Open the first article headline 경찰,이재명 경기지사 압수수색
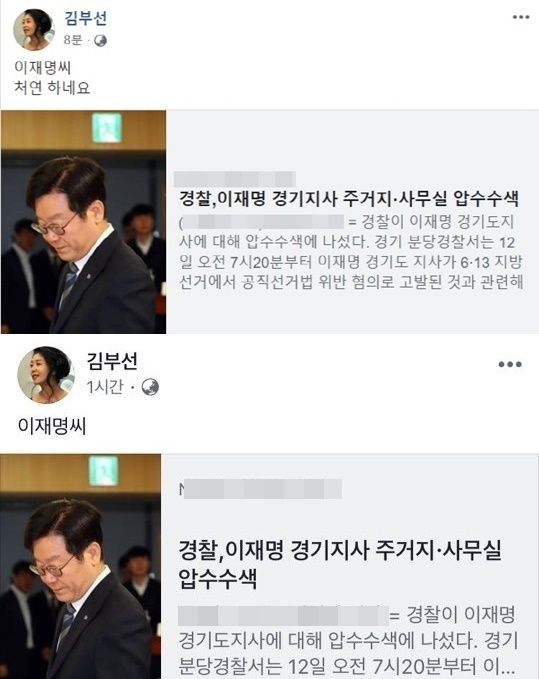Image resolution: width=539 pixels, height=679 pixels. [x=349, y=199]
